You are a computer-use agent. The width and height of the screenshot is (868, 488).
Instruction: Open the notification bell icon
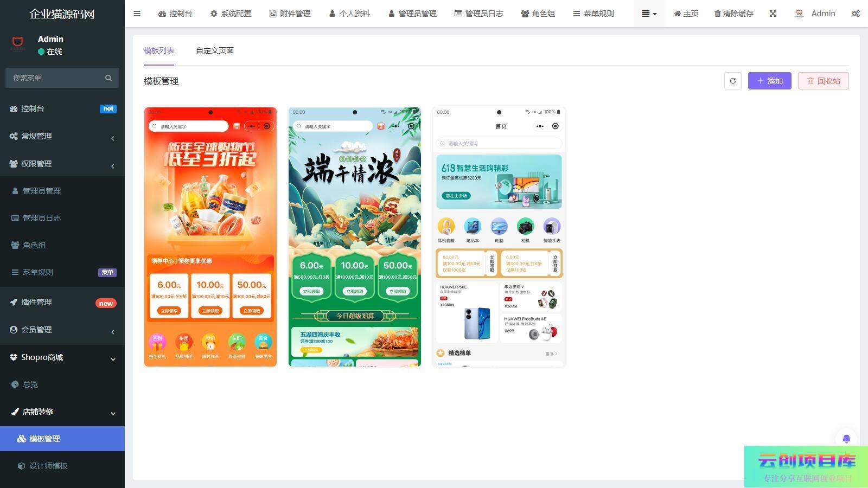(846, 439)
